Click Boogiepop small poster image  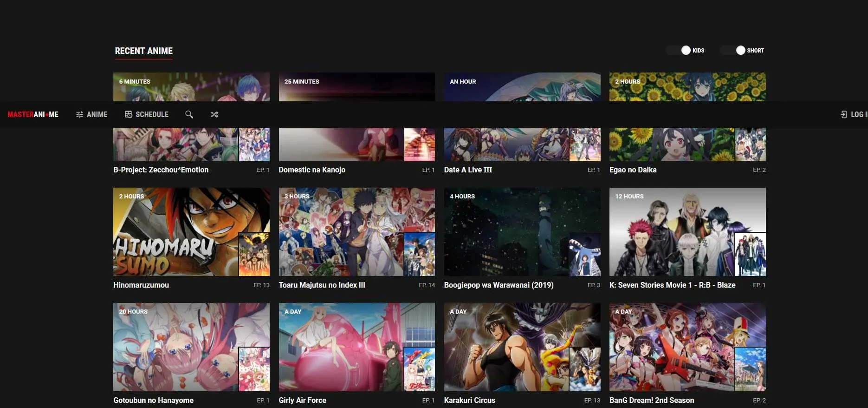point(585,254)
